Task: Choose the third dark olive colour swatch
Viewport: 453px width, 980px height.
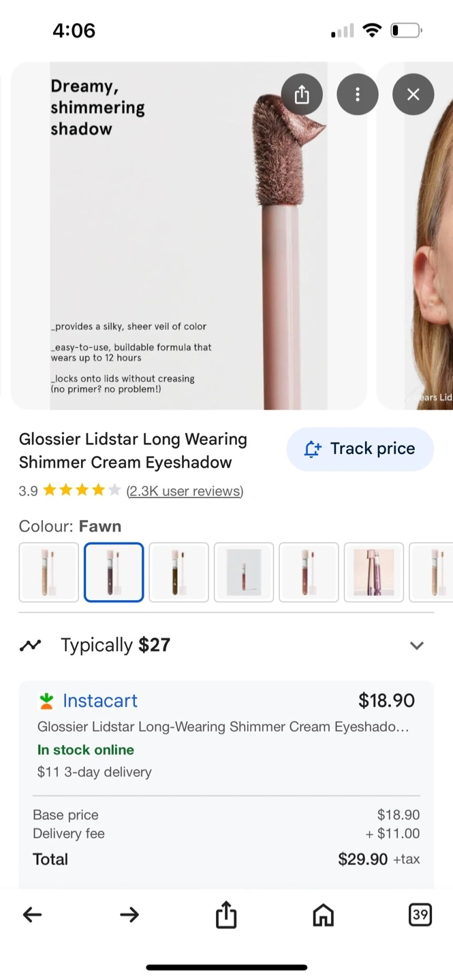Action: click(178, 572)
